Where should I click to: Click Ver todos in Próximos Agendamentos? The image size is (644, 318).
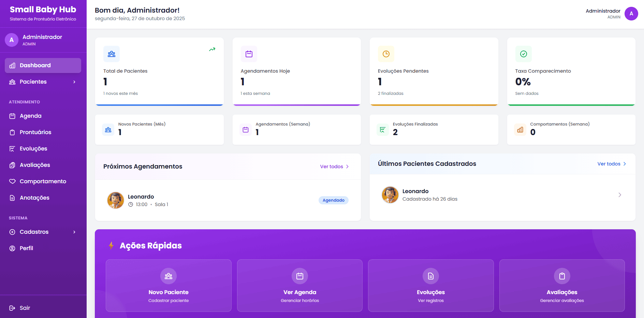(x=334, y=167)
